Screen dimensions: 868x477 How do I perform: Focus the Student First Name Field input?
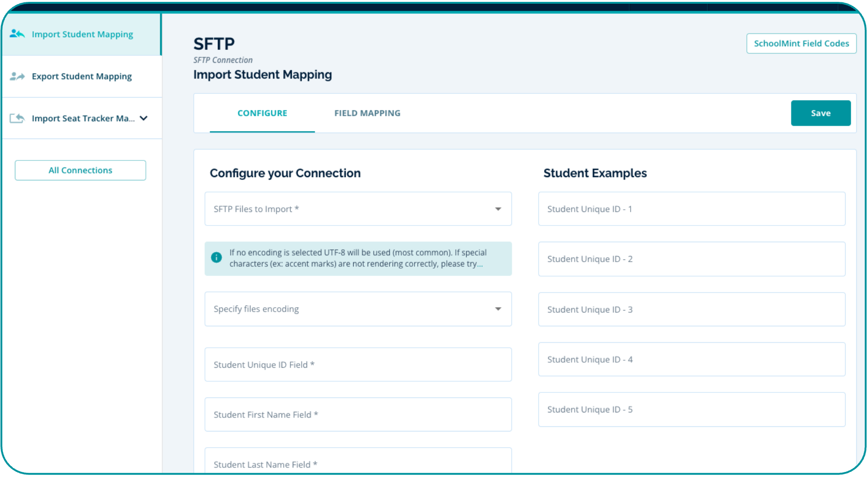click(358, 415)
